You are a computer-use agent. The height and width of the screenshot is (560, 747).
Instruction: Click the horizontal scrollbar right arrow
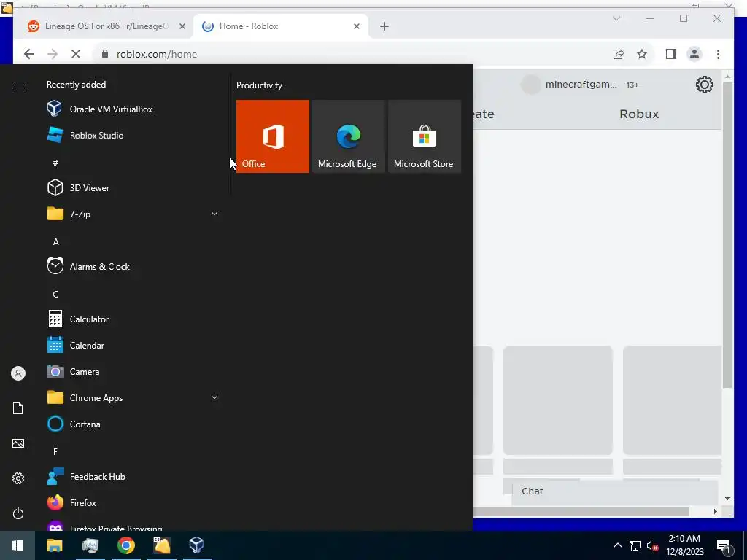click(x=715, y=511)
